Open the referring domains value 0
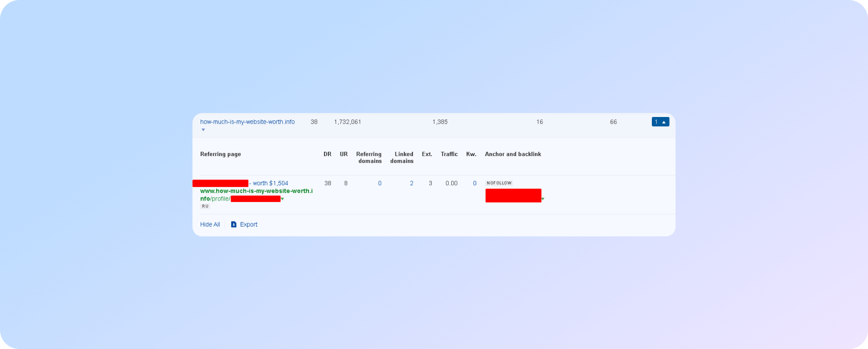 (x=380, y=183)
